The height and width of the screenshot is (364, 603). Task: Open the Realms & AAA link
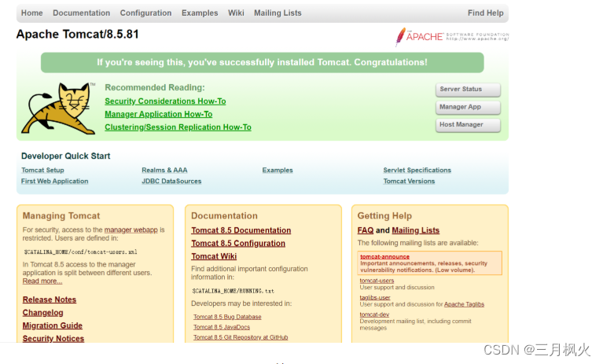click(164, 170)
